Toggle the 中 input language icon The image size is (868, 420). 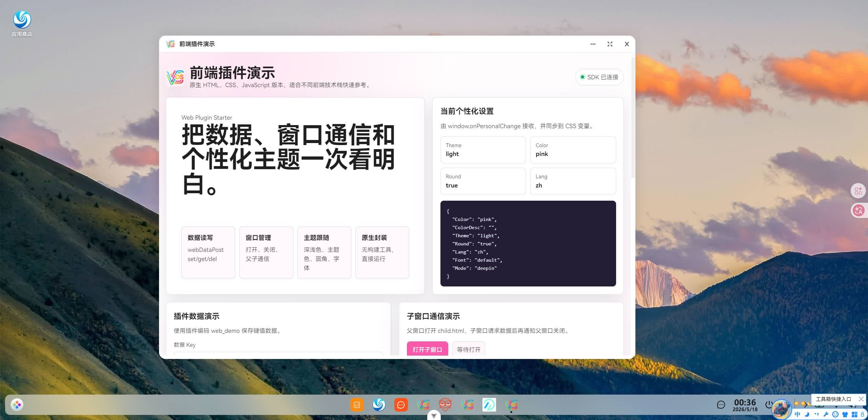797,414
